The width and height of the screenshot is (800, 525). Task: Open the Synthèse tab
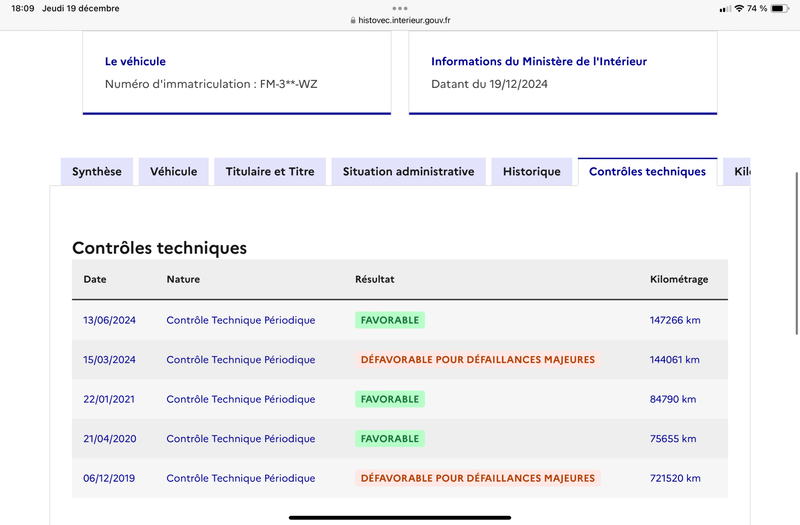(x=97, y=171)
